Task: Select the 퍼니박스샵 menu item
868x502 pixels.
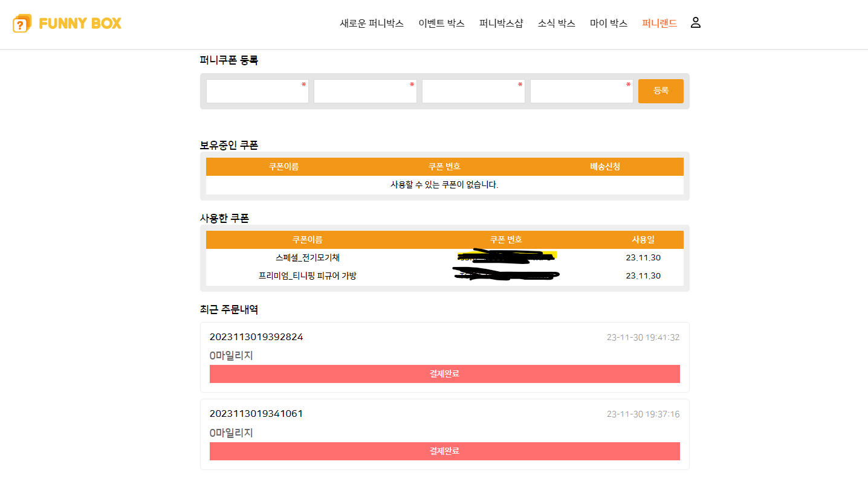Action: point(501,24)
